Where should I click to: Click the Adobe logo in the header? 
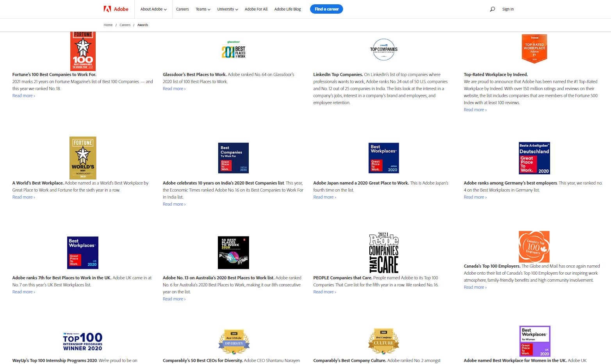pyautogui.click(x=116, y=9)
